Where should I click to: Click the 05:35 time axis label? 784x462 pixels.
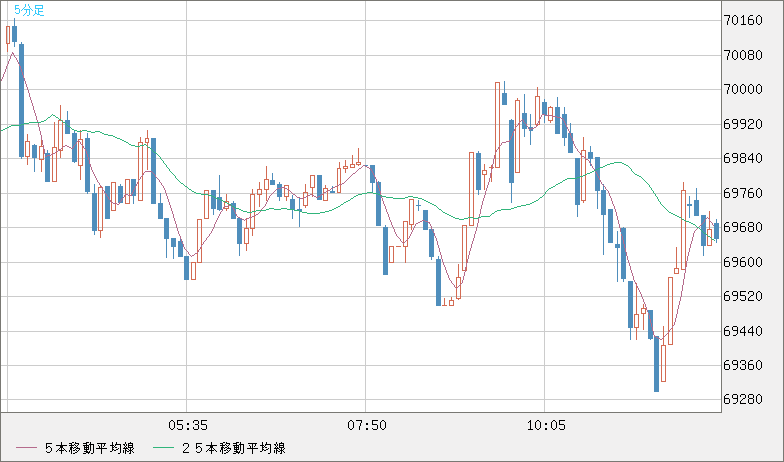tap(188, 426)
